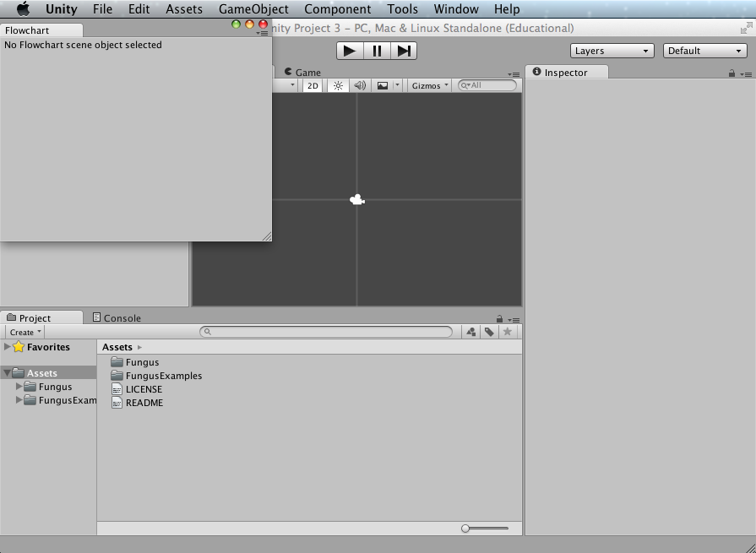This screenshot has height=553, width=756.
Task: Toggle 2D mode in Scene view
Action: [x=313, y=86]
